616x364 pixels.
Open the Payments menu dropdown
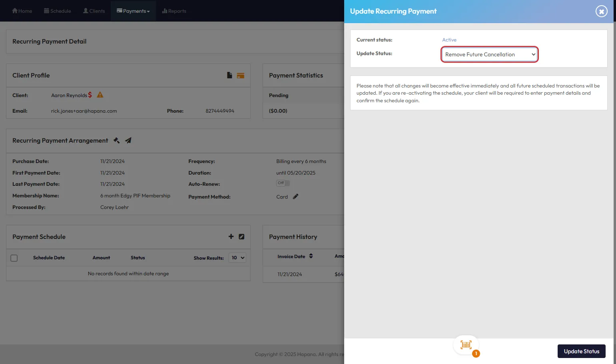point(134,11)
